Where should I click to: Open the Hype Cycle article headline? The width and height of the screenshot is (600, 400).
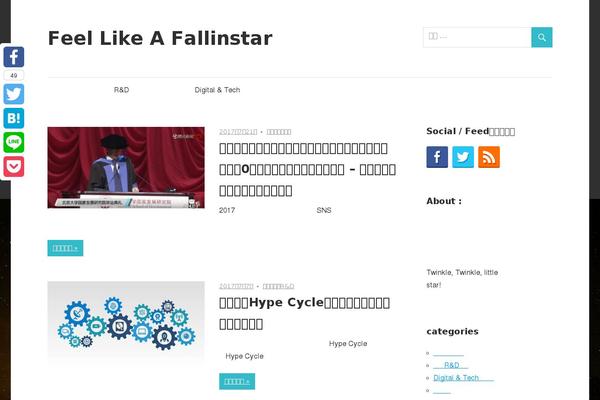(305, 313)
